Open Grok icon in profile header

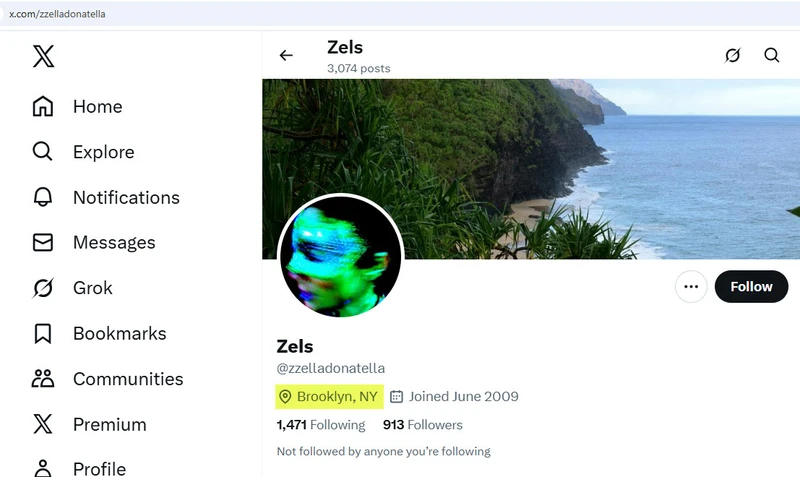[x=732, y=56]
